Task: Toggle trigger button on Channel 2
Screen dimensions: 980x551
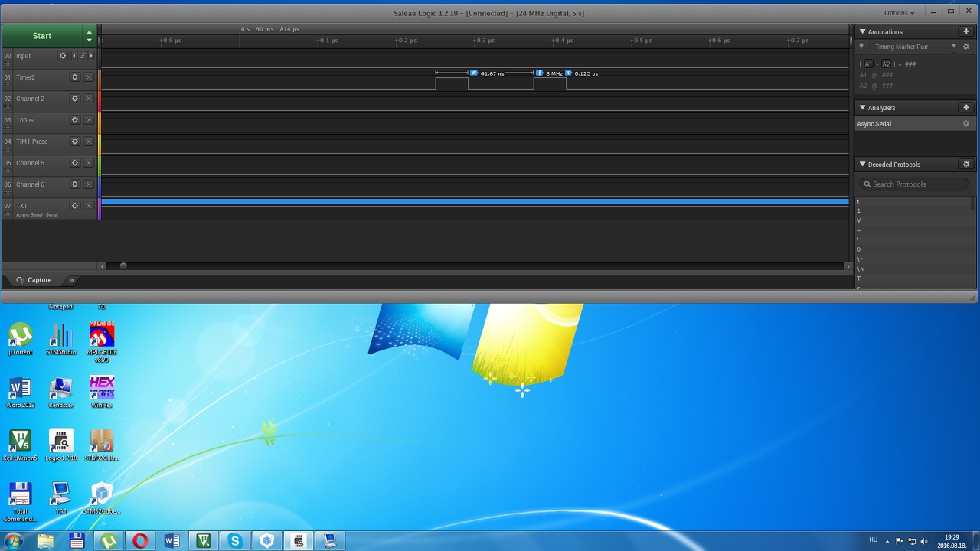Action: coord(89,99)
